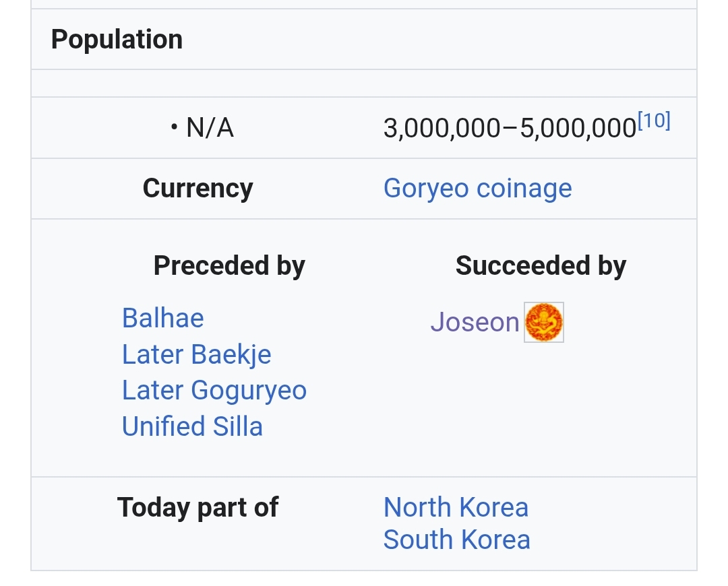Select the South Korea link
The height and width of the screenshot is (586, 728).
click(457, 540)
